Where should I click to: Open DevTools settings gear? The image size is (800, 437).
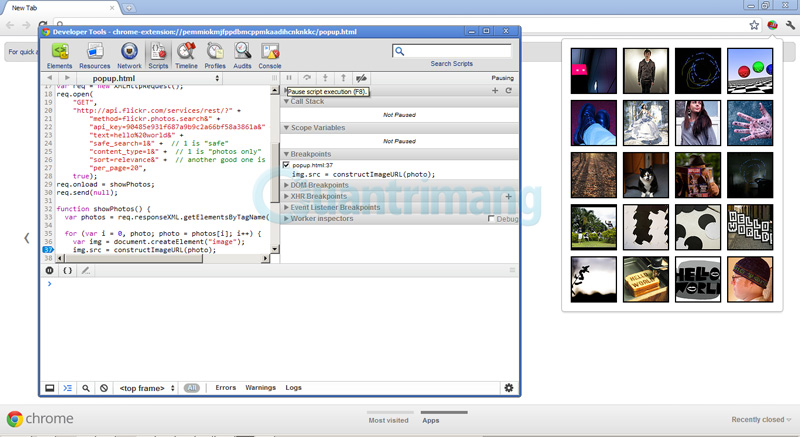pos(509,388)
